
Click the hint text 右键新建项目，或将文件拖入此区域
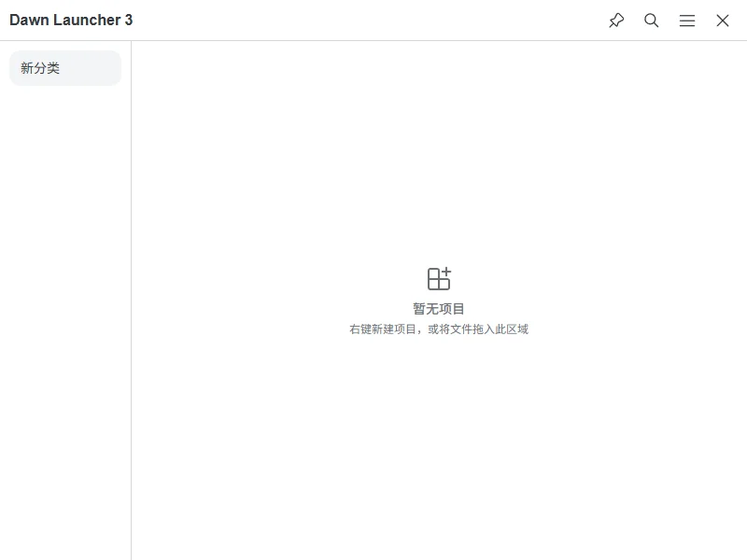click(439, 329)
